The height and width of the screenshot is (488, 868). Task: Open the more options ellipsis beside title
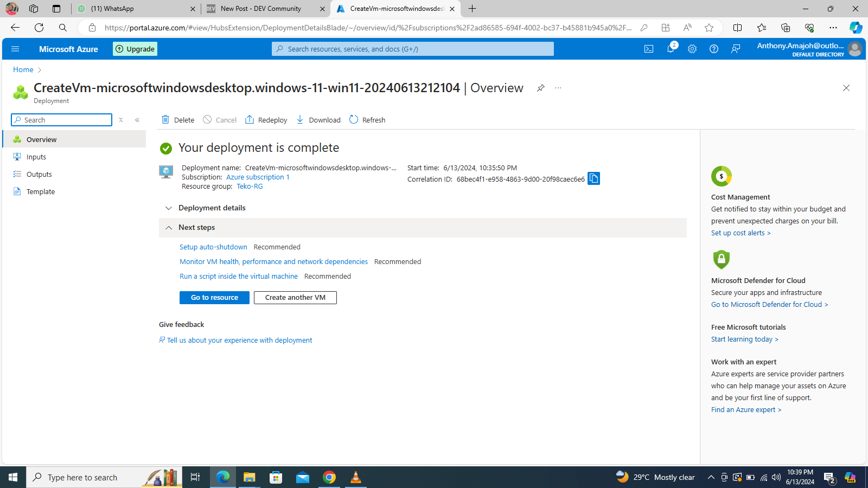(558, 88)
